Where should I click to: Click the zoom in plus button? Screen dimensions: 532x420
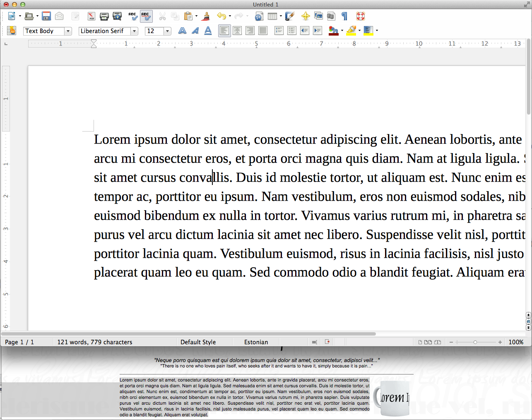tap(500, 342)
